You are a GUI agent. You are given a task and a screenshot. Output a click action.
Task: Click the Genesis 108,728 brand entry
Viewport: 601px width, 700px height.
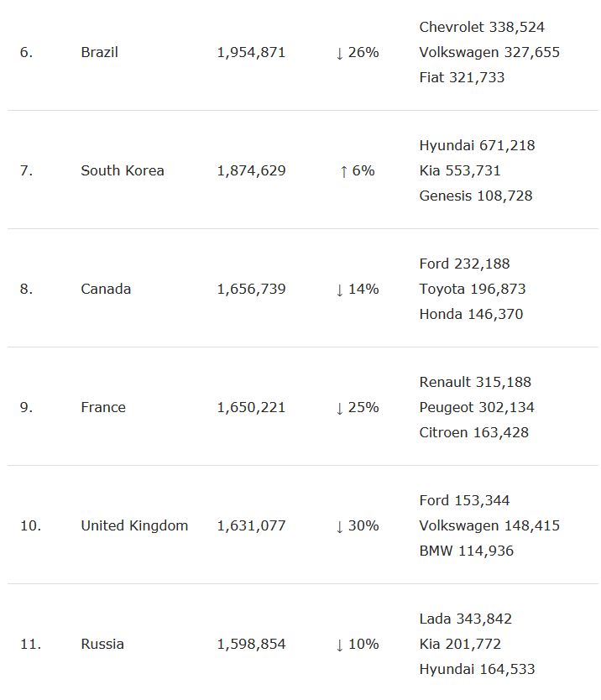[x=476, y=196]
